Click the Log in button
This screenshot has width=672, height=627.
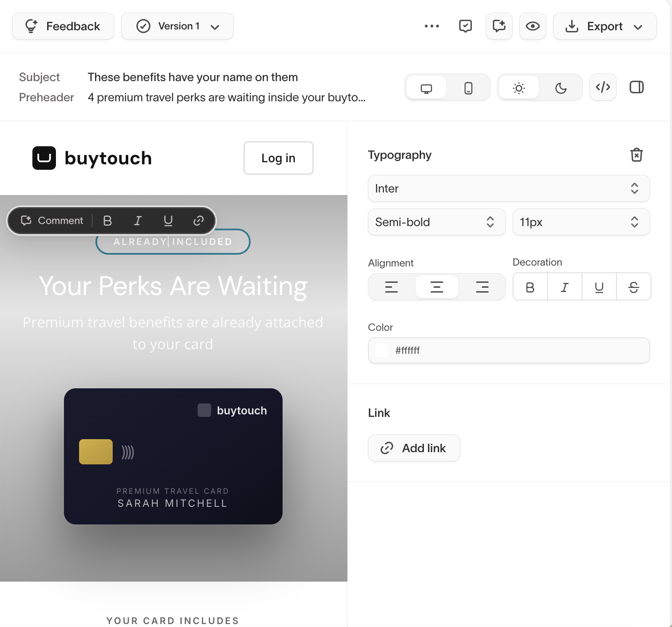coord(278,158)
